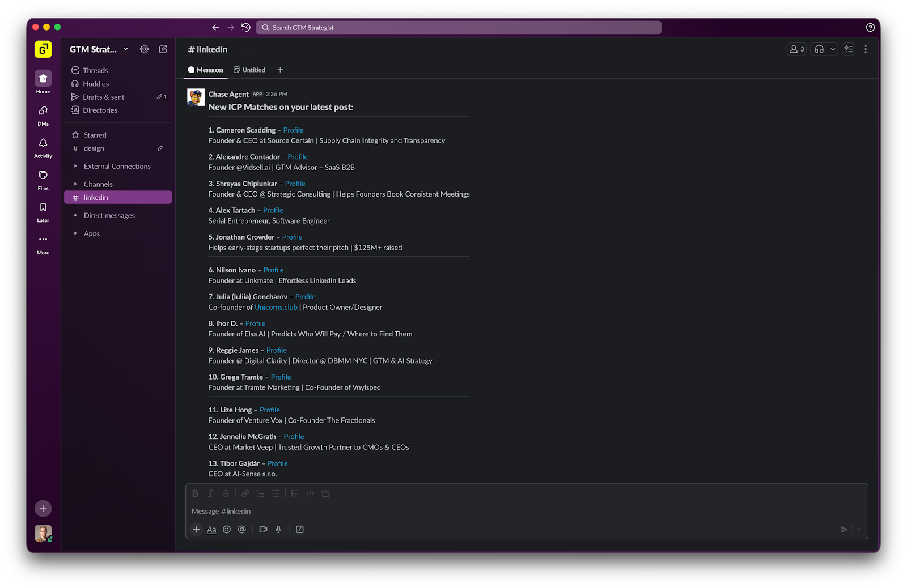Viewport: 907px width, 588px height.
Task: Mention someone with @ icon
Action: [x=242, y=529]
